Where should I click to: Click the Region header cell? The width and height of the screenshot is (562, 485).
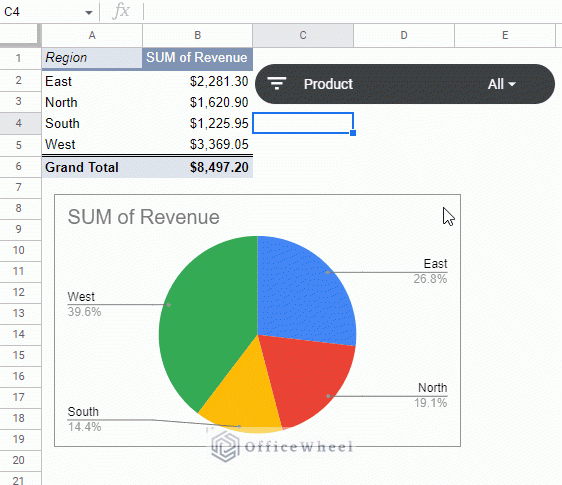click(92, 58)
